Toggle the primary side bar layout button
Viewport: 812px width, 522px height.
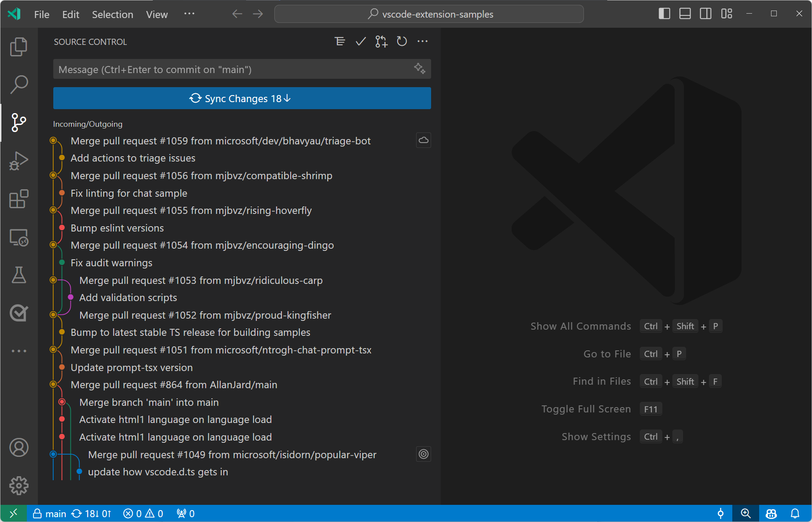click(664, 14)
